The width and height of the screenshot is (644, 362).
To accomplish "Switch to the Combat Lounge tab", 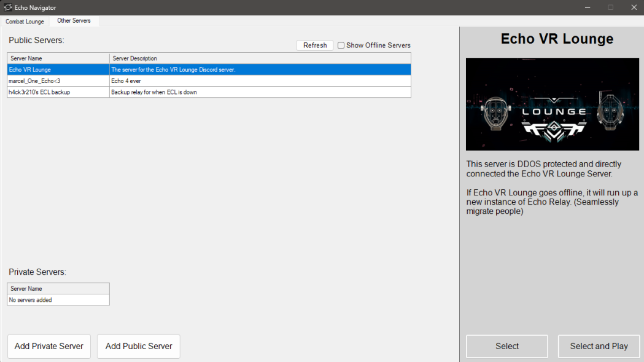I will pos(25,22).
